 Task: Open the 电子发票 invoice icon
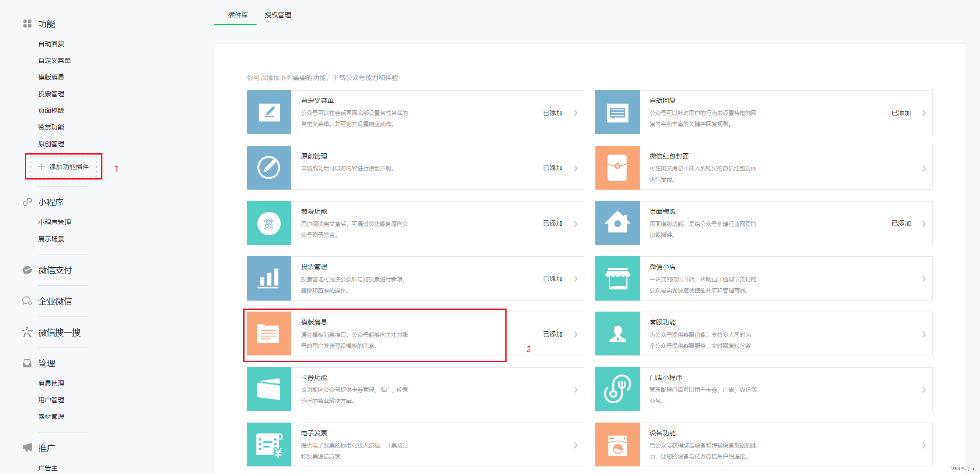point(269,444)
